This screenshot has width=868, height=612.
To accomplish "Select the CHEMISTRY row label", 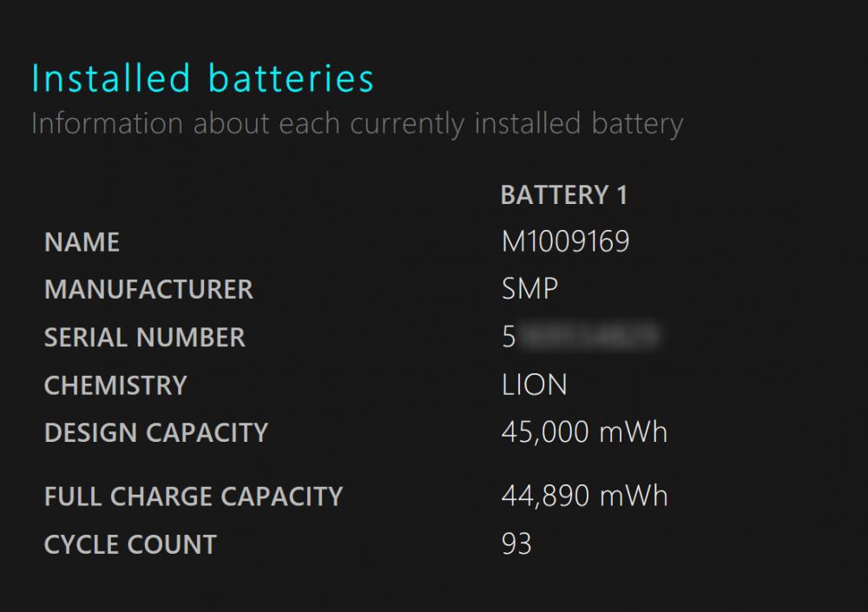I will pyautogui.click(x=115, y=385).
